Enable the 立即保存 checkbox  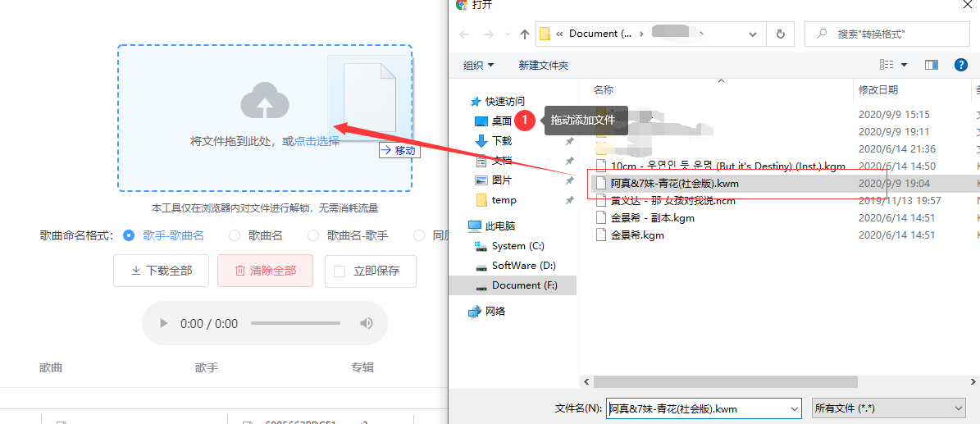tap(340, 271)
